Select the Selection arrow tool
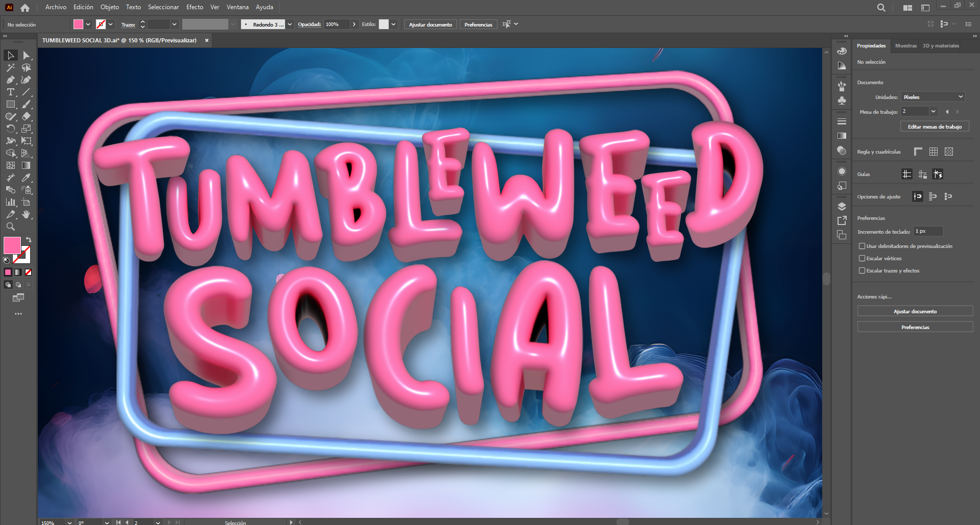The width and height of the screenshot is (980, 525). (10, 55)
